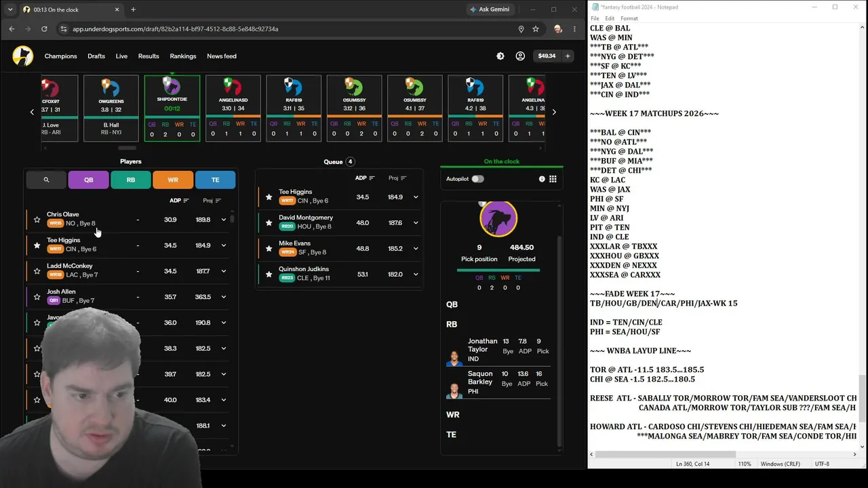The image size is (868, 488).
Task: Expand Tee Higgins details in Players list
Action: [x=223, y=245]
